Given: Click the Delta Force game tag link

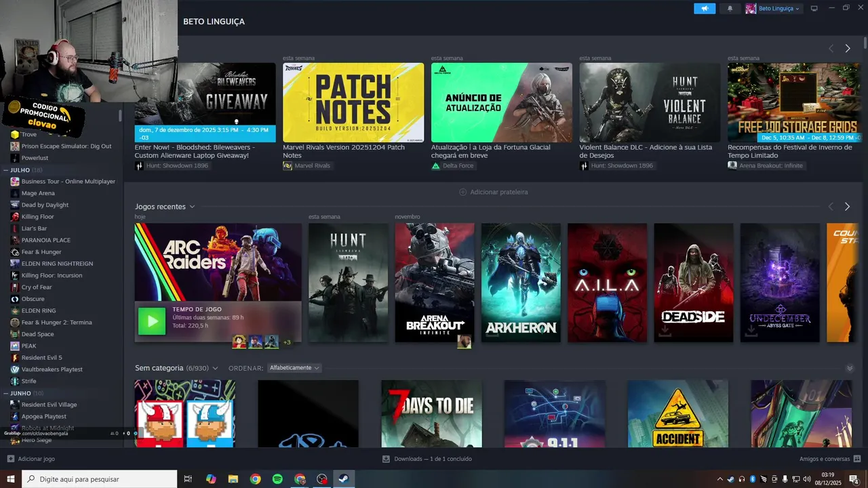Looking at the screenshot, I should pyautogui.click(x=453, y=166).
